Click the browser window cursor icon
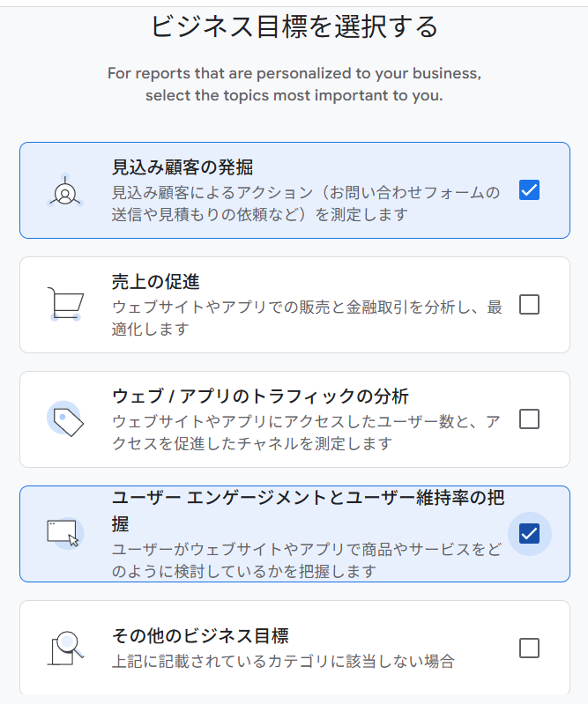 64,533
